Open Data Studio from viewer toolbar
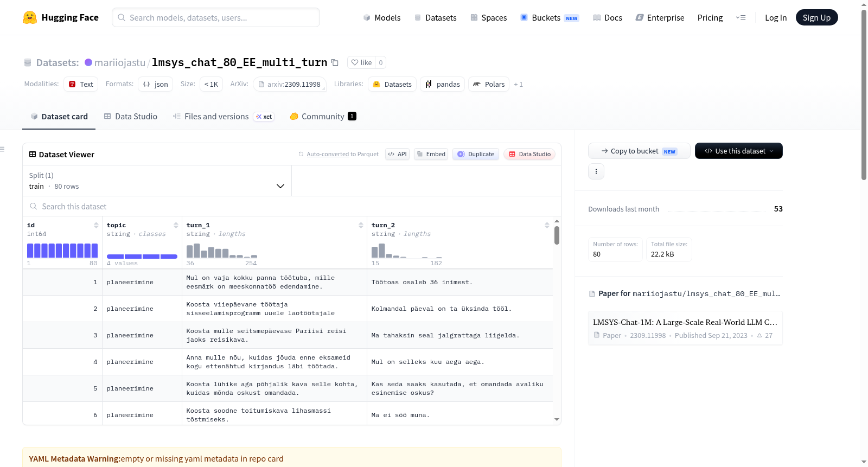The height and width of the screenshot is (467, 868). pos(529,154)
